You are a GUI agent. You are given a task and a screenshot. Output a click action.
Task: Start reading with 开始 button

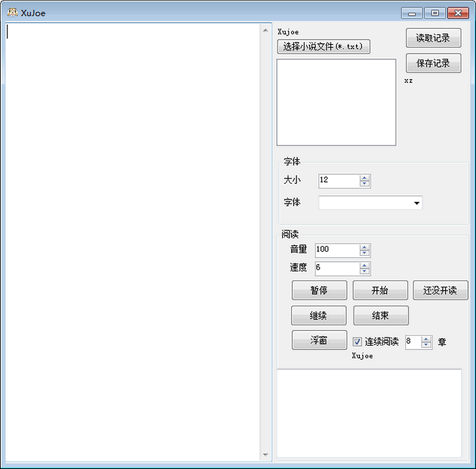pos(380,290)
